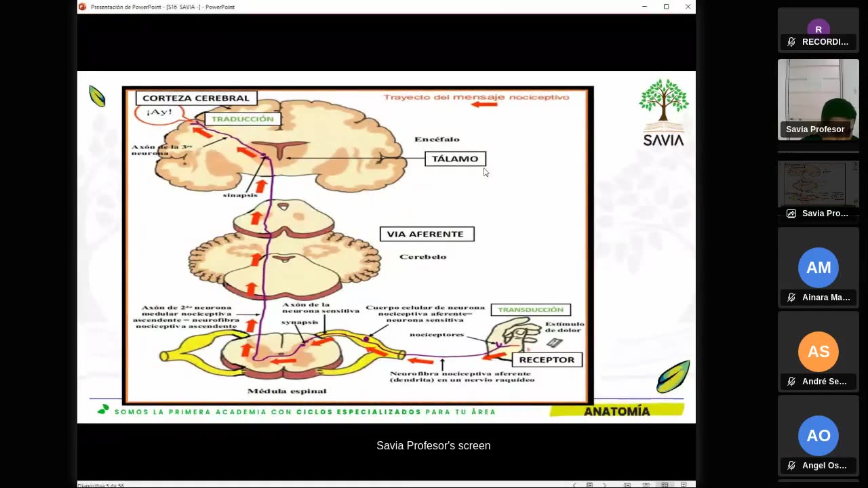The height and width of the screenshot is (488, 868).
Task: Click the AM avatar of Ainara
Action: tap(818, 268)
